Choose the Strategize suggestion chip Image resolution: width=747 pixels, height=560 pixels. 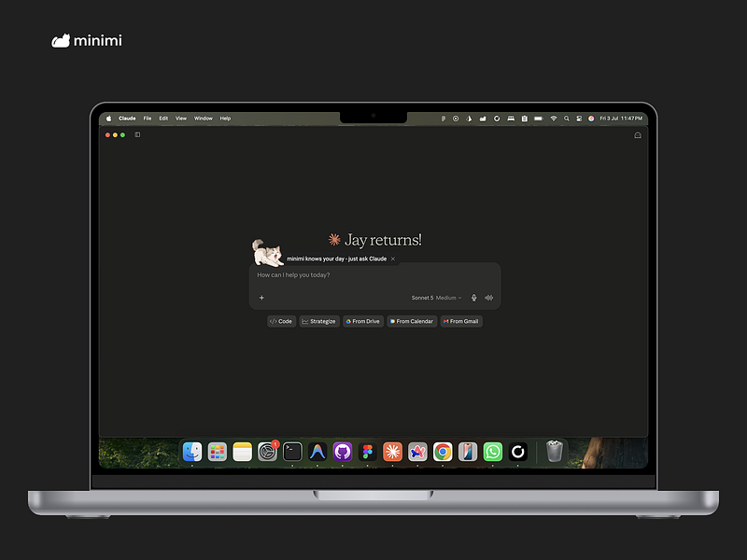click(319, 321)
